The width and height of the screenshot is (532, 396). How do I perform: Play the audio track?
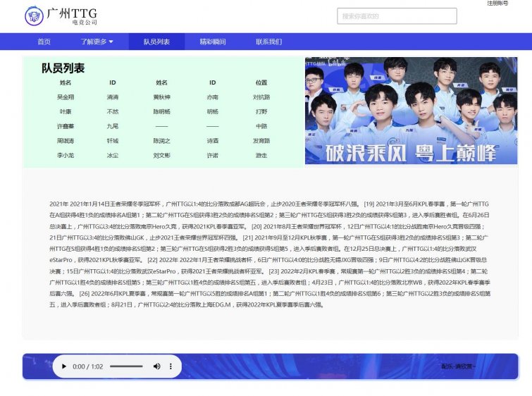click(x=64, y=366)
